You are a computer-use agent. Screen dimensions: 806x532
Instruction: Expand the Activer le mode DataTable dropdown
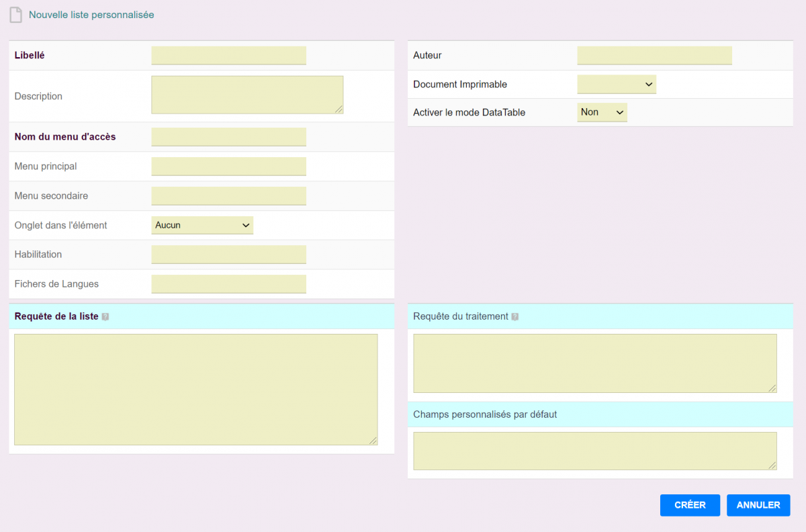pyautogui.click(x=602, y=113)
